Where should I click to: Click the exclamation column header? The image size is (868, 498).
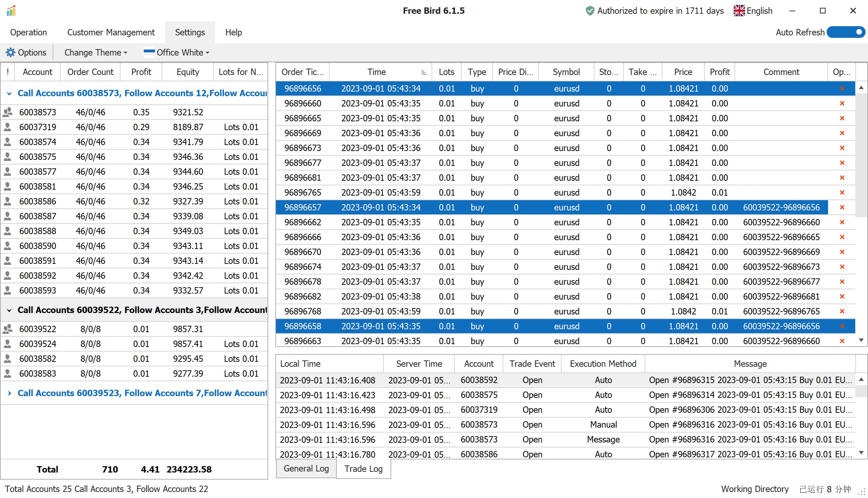8,72
